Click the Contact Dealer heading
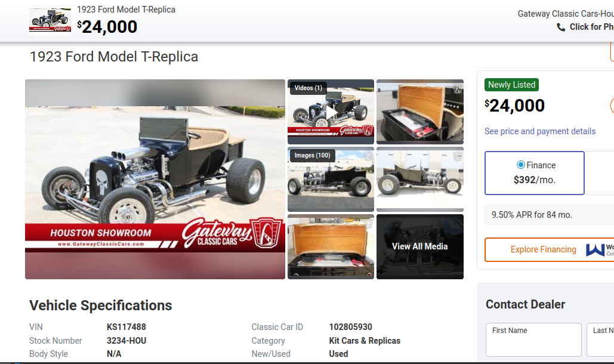The width and height of the screenshot is (614, 364). (x=525, y=304)
